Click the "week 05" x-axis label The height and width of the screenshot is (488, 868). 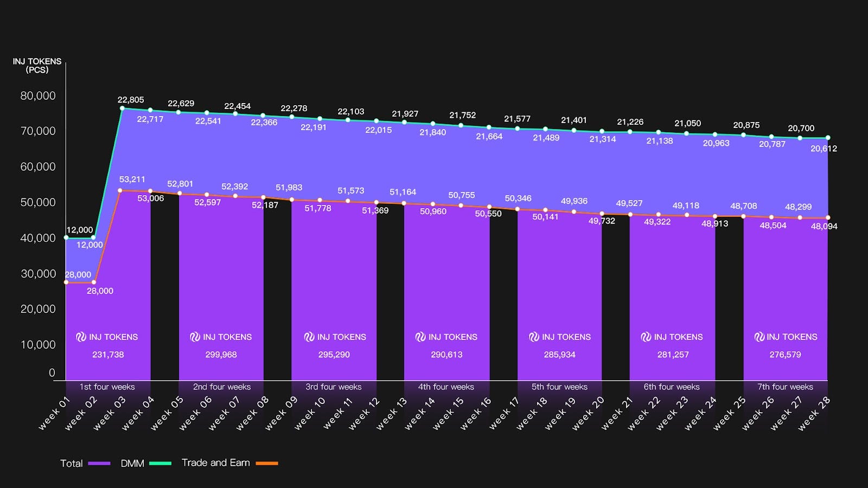tap(167, 414)
